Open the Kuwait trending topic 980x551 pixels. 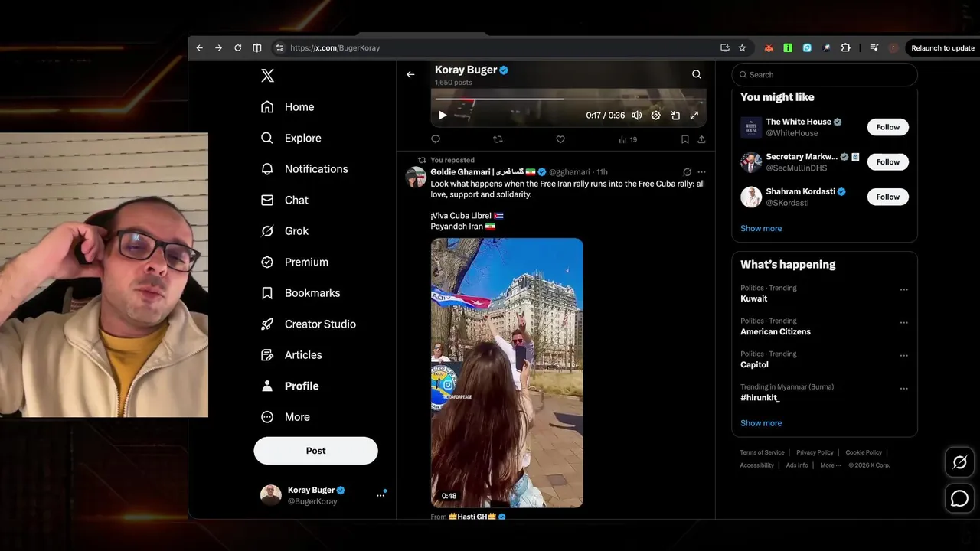coord(754,299)
